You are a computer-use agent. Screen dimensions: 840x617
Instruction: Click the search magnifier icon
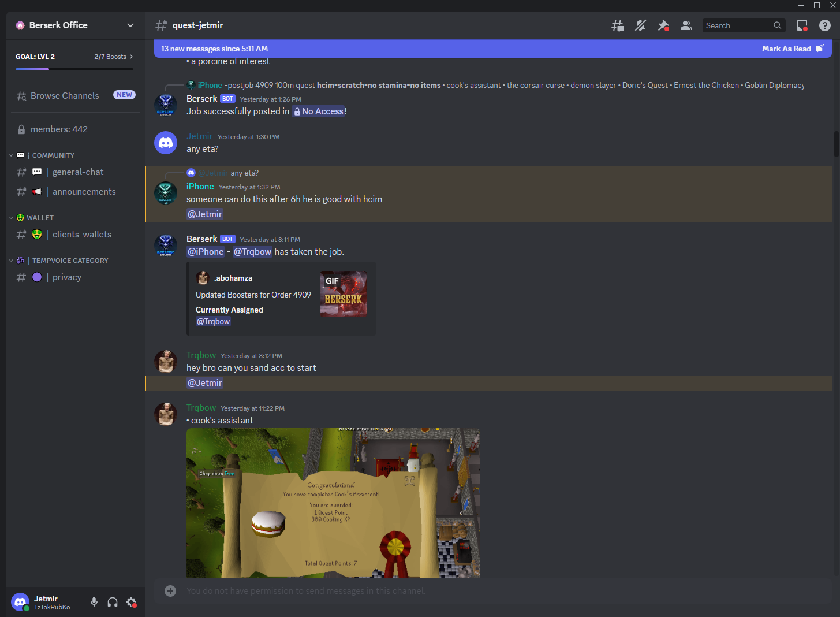click(778, 25)
